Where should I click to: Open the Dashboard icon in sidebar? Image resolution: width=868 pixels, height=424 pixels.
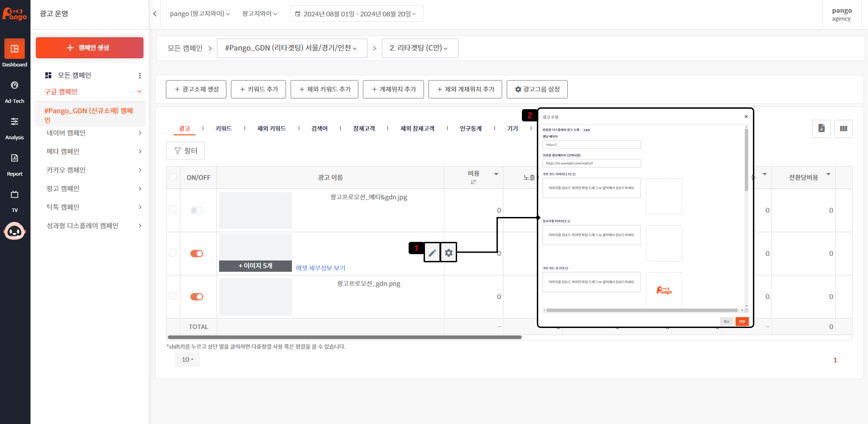click(x=14, y=49)
